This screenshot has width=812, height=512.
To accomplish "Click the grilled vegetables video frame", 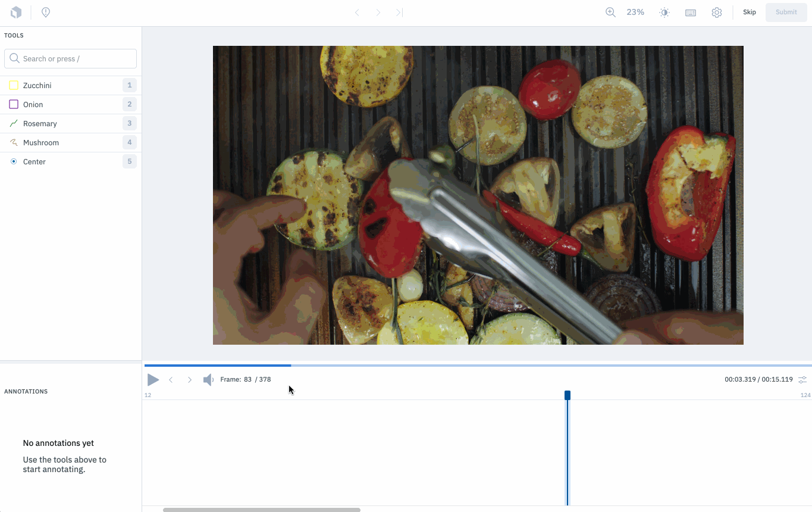I will pyautogui.click(x=478, y=195).
